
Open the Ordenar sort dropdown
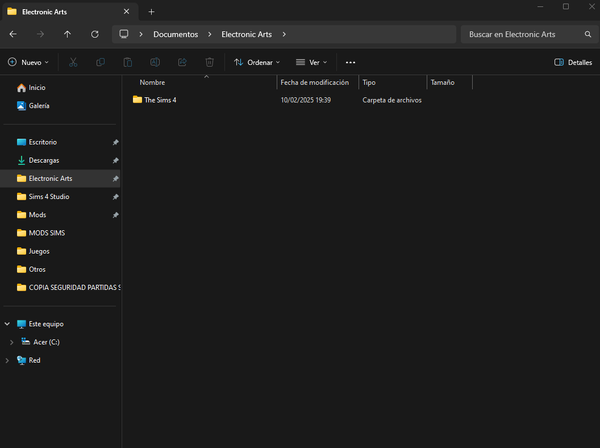257,62
